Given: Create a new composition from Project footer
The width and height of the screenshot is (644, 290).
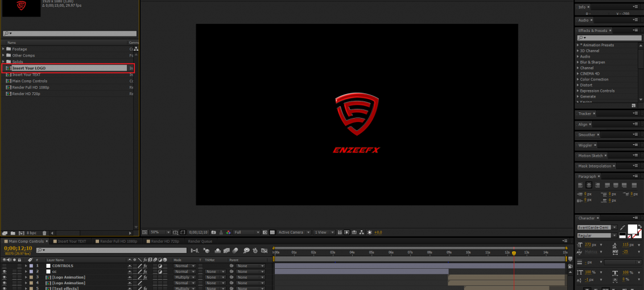Looking at the screenshot, I should pyautogui.click(x=22, y=233).
